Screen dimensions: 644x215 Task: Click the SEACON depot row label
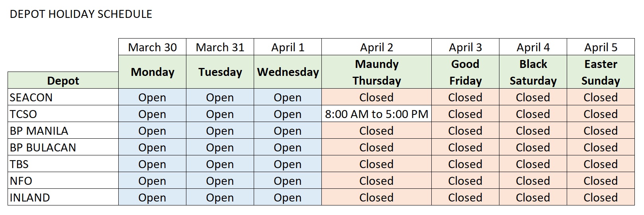(x=31, y=97)
